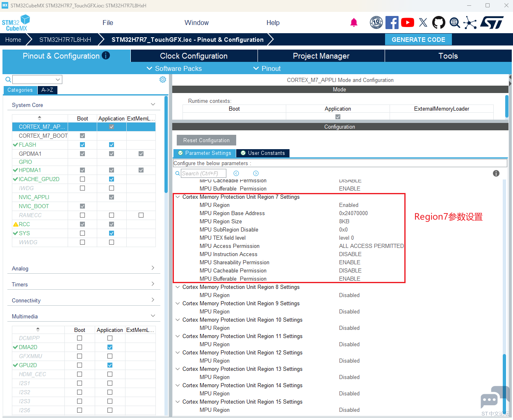
Task: Open the categories settings gear icon
Action: coord(163,79)
